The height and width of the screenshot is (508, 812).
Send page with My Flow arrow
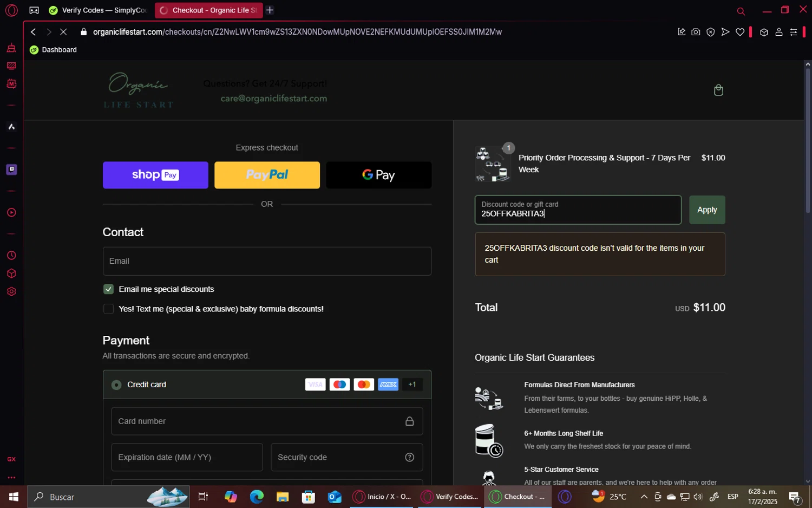tap(725, 32)
